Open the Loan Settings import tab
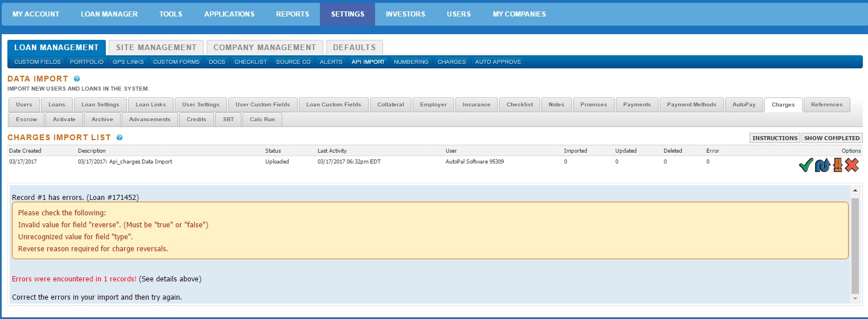This screenshot has width=868, height=319. 100,105
